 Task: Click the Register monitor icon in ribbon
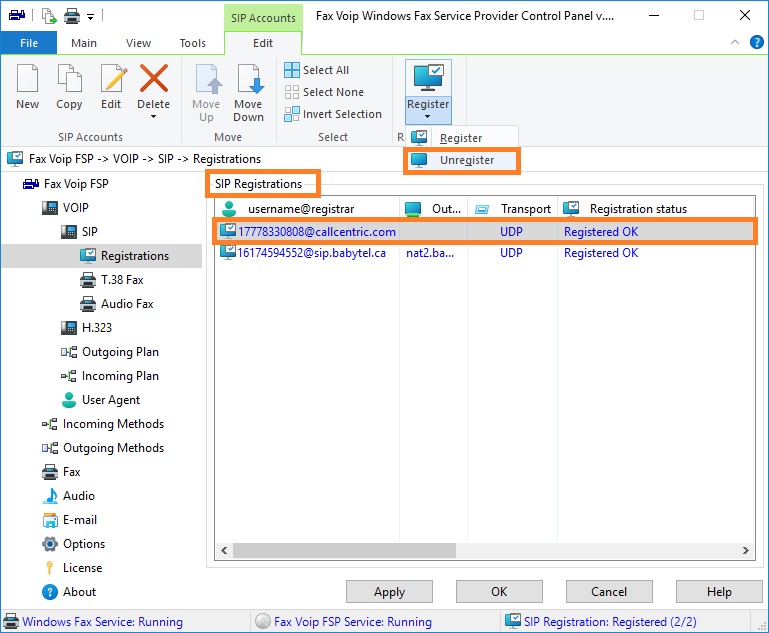tap(428, 77)
